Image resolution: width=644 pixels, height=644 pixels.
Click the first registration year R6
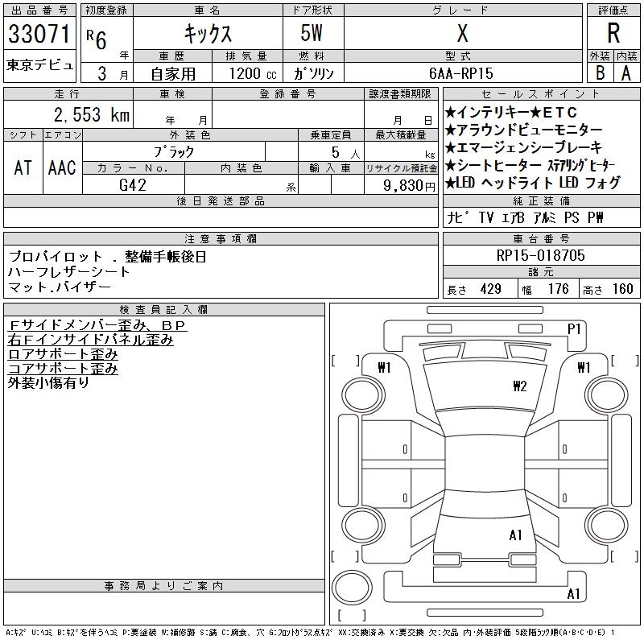(97, 39)
